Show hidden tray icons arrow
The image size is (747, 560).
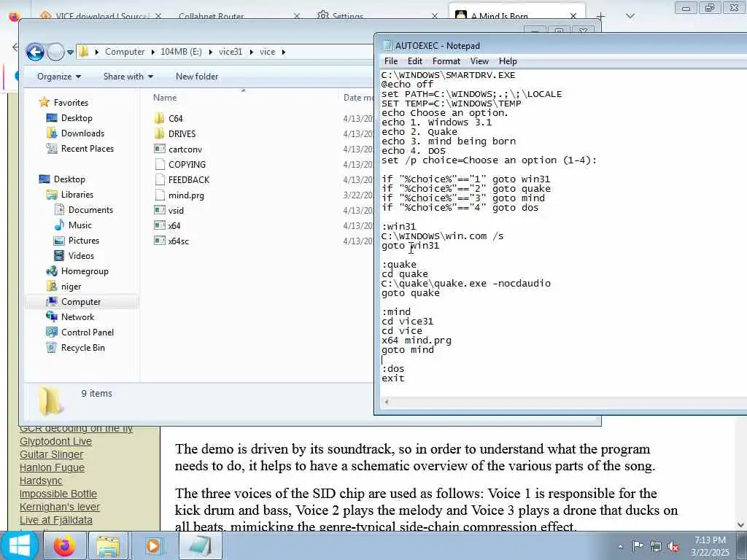(620, 547)
